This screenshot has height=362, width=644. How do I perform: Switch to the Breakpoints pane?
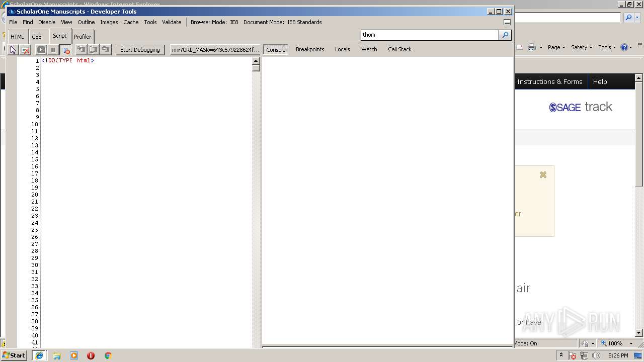click(310, 49)
